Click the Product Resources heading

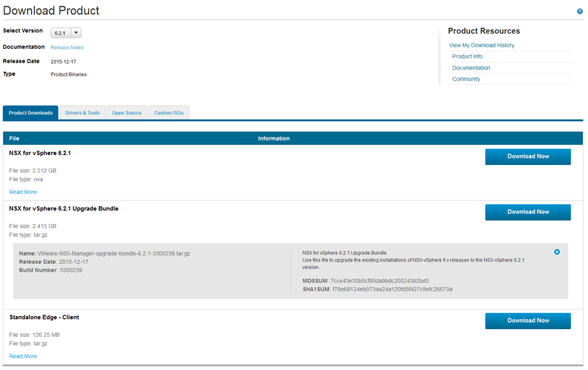[x=483, y=31]
